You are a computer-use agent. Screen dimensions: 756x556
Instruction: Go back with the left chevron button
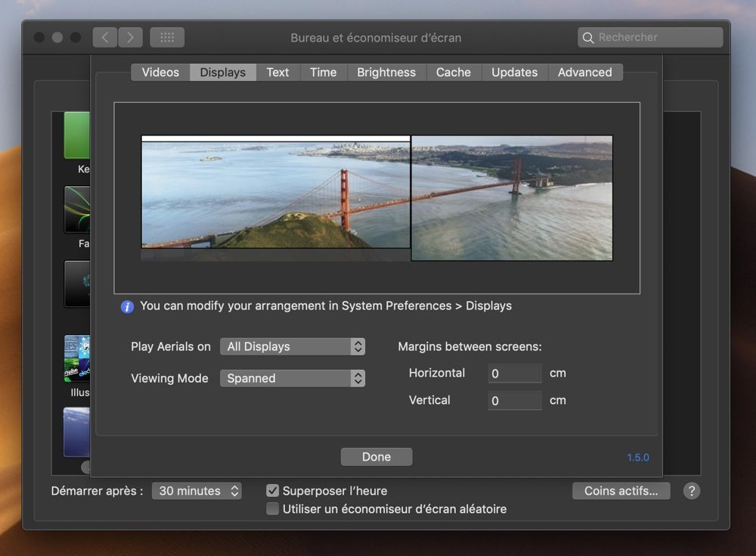105,37
